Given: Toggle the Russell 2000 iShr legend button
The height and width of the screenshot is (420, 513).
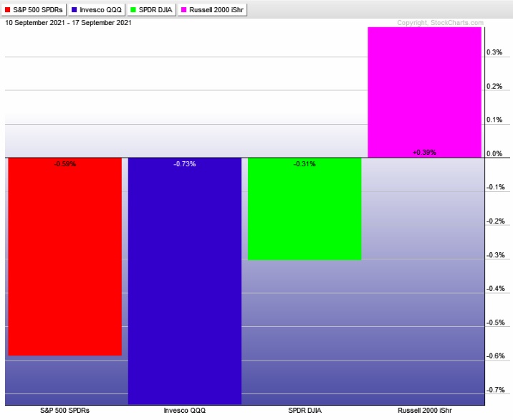Looking at the screenshot, I should pyautogui.click(x=212, y=10).
